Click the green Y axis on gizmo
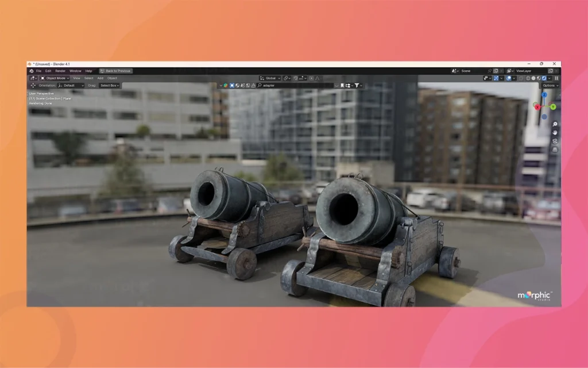 [x=552, y=106]
